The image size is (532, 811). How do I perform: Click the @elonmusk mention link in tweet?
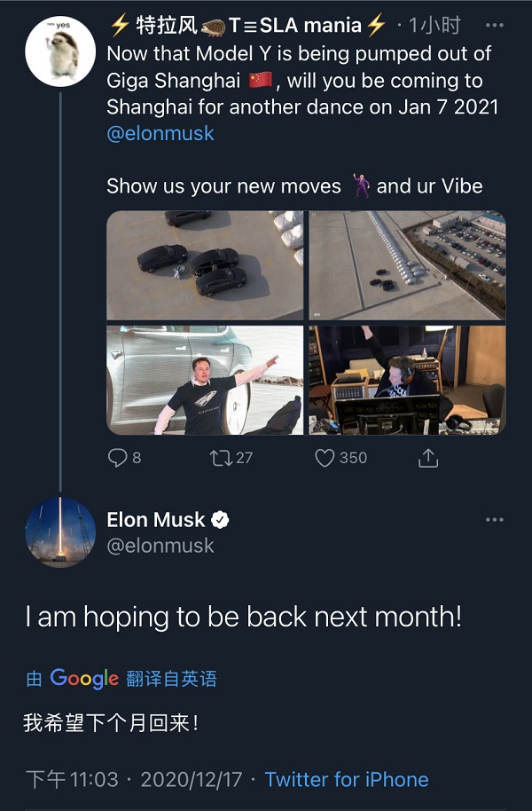tap(160, 134)
